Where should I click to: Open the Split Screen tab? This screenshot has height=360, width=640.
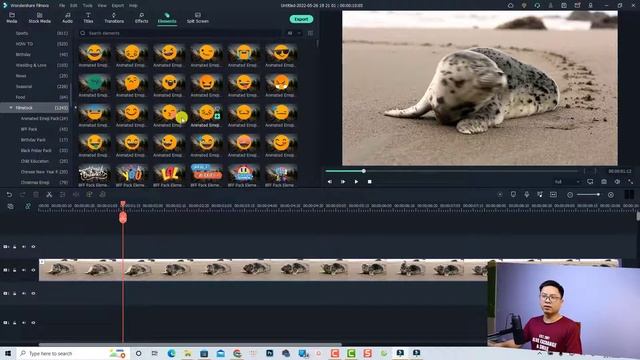198,18
